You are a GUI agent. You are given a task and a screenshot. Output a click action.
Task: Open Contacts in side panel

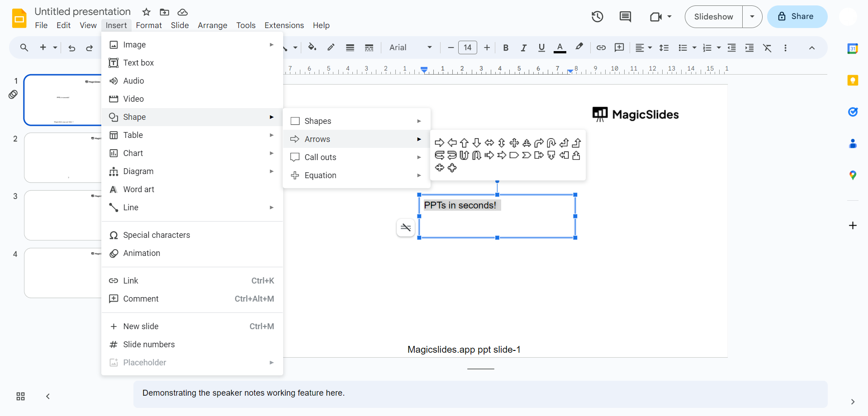click(x=853, y=143)
